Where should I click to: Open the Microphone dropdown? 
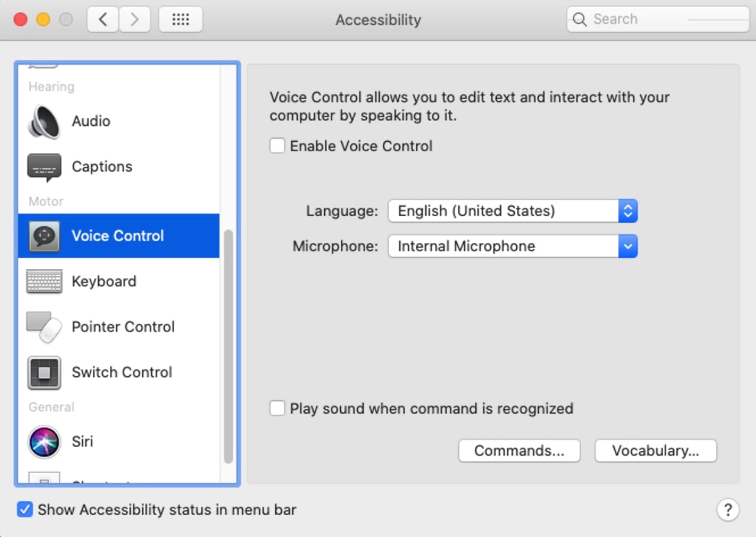512,246
